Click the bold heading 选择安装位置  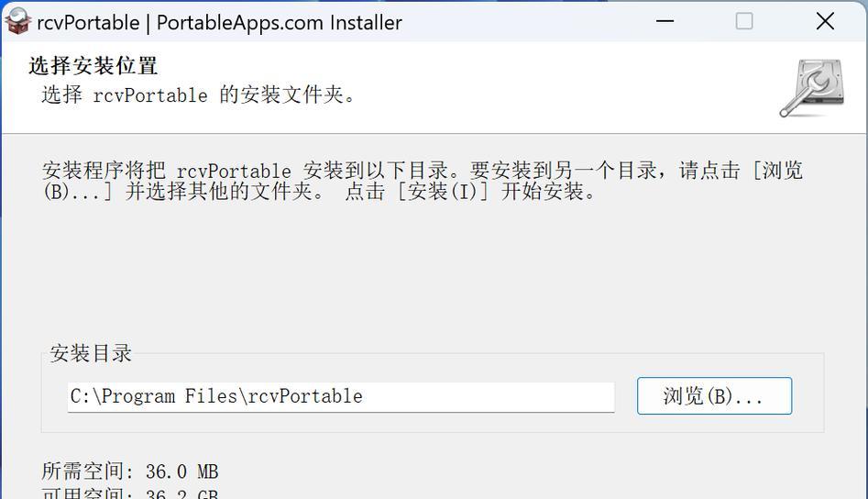click(x=93, y=66)
